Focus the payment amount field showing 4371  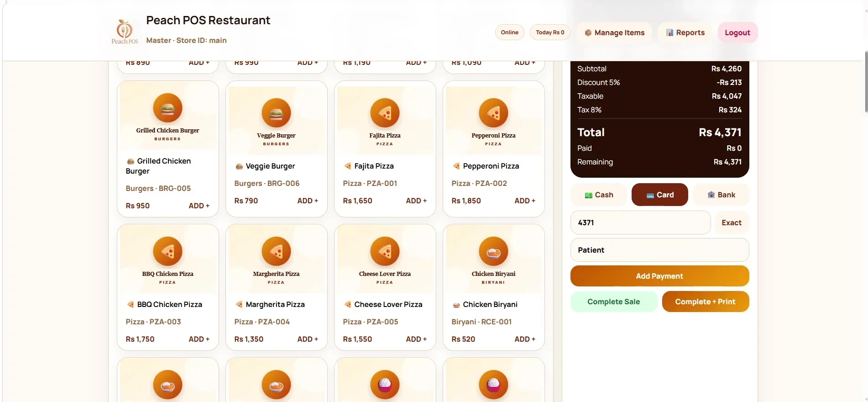[x=640, y=222]
